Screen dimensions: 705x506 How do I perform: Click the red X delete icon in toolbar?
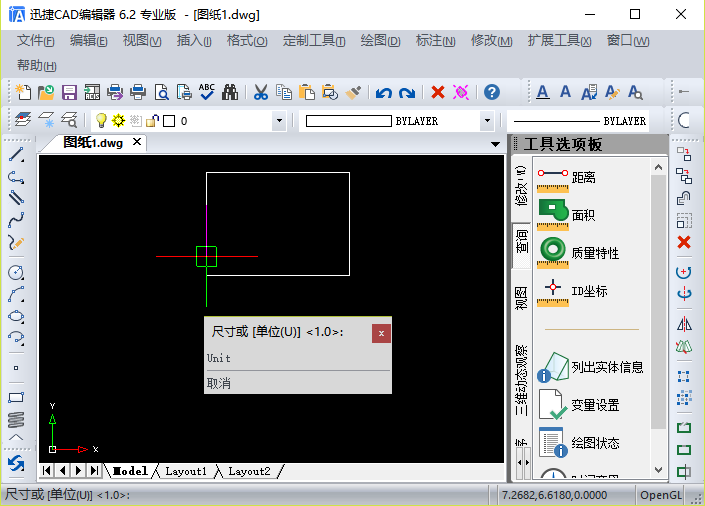point(437,92)
